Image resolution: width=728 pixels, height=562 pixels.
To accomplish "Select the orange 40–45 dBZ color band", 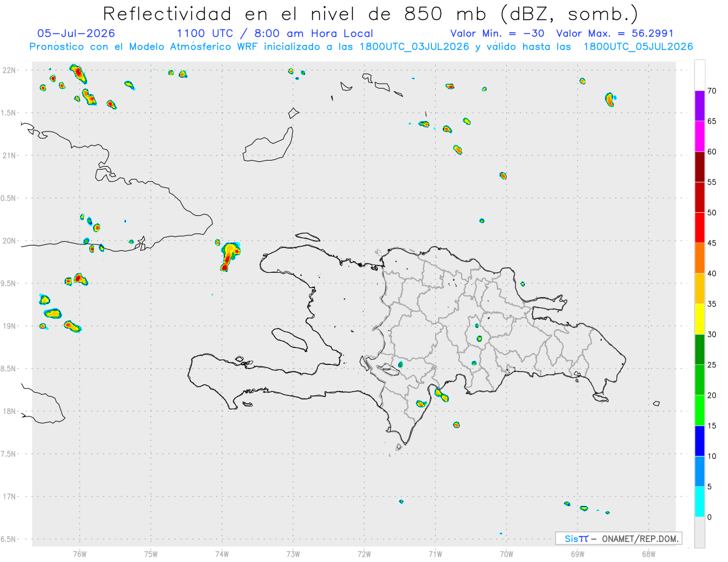I will (x=699, y=258).
